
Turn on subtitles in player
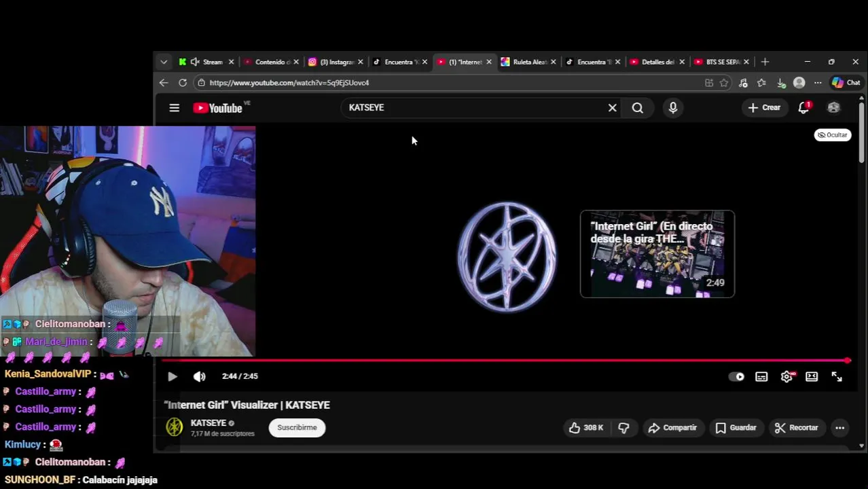point(761,376)
